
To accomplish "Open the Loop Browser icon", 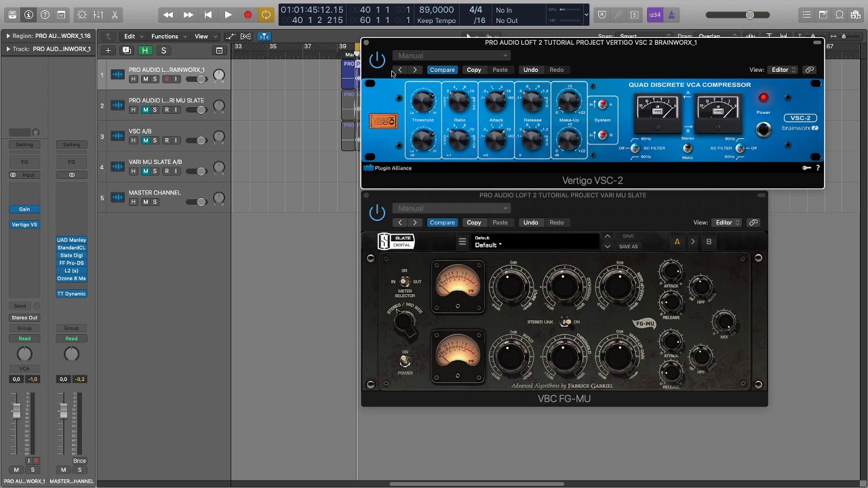I will point(840,15).
